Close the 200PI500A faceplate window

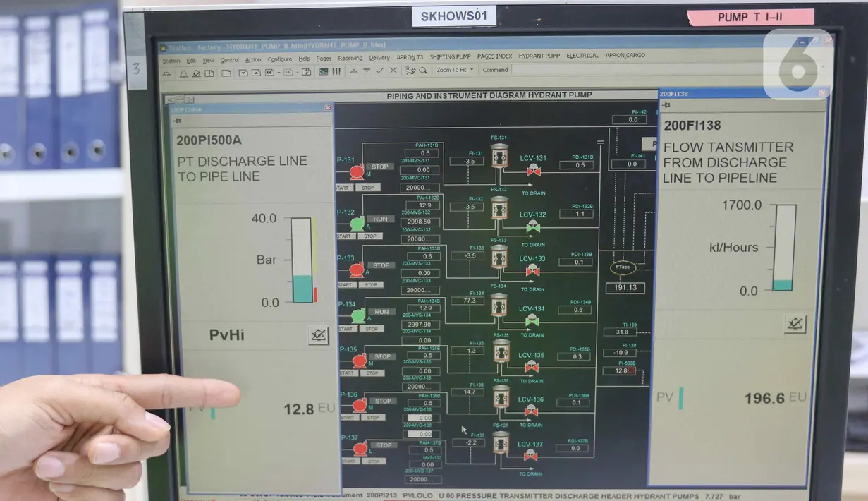[x=327, y=108]
